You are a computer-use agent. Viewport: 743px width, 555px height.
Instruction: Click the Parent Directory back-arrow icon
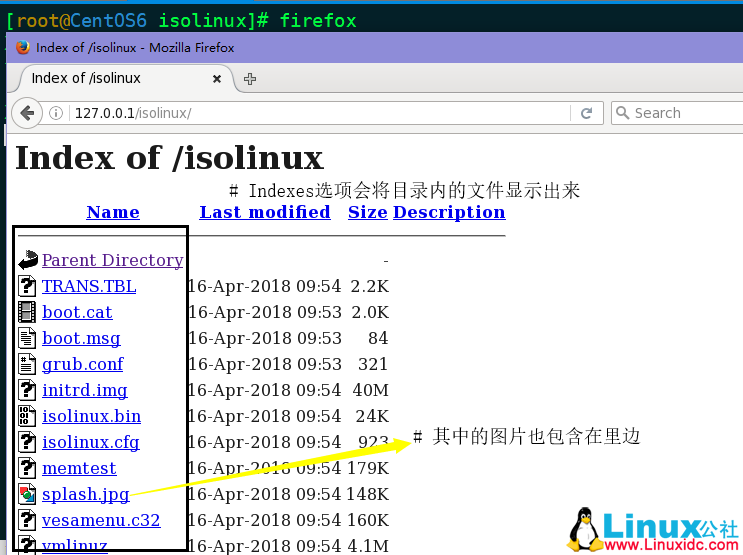28,260
